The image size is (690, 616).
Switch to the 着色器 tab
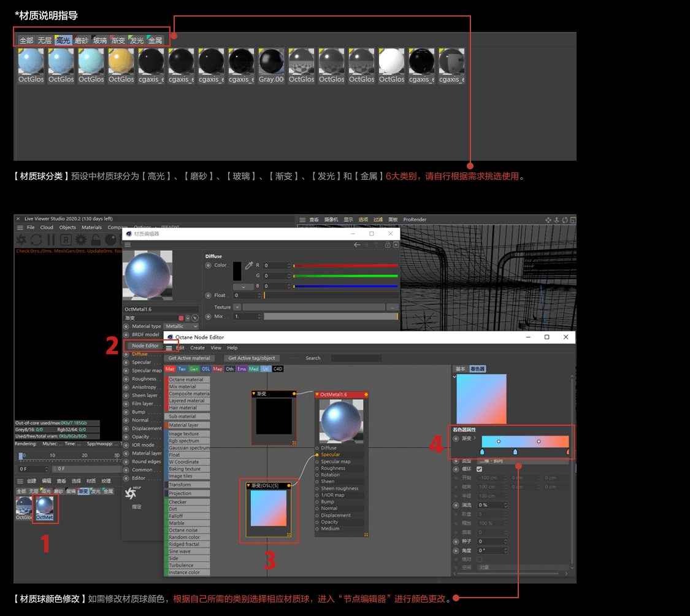click(x=477, y=369)
